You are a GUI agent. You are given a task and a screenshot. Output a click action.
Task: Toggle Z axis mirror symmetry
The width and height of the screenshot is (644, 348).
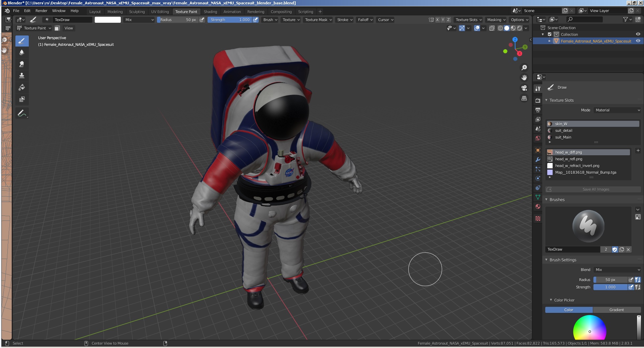coord(449,20)
